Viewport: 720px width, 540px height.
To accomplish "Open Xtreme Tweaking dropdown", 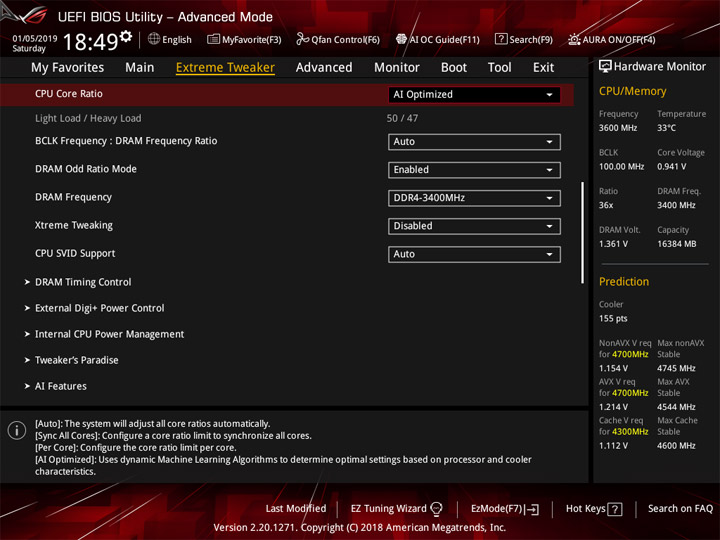I will point(474,226).
